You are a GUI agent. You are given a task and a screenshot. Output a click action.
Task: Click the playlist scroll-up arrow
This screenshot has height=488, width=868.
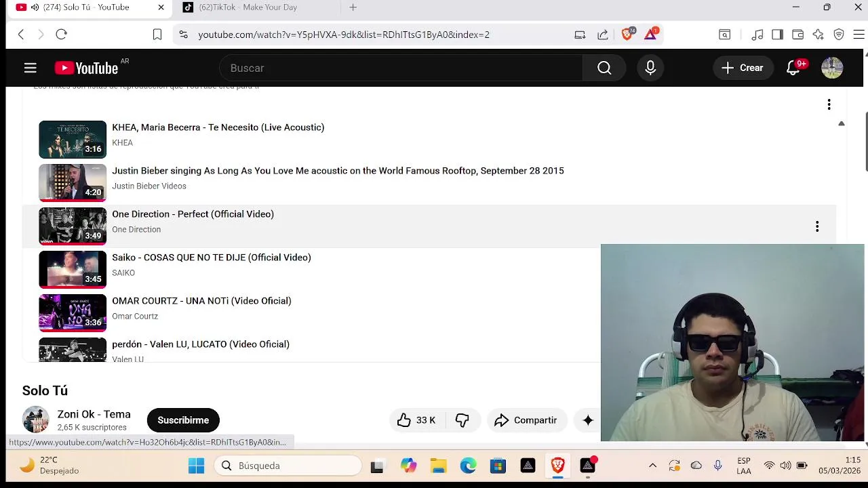tap(842, 123)
